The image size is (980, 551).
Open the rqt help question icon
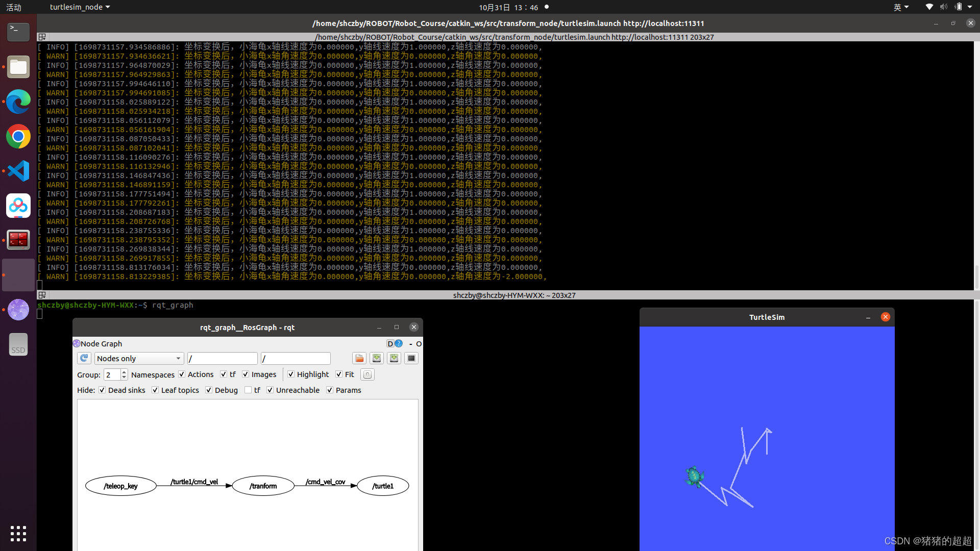(399, 344)
